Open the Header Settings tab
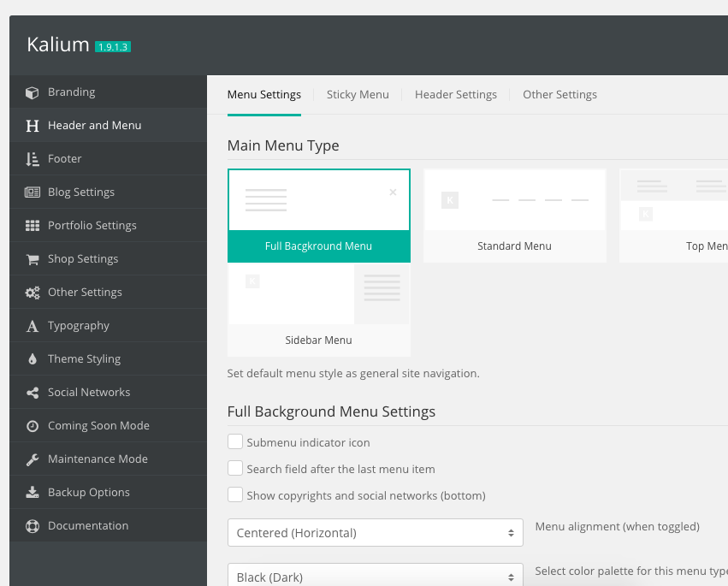728x586 pixels. click(455, 95)
